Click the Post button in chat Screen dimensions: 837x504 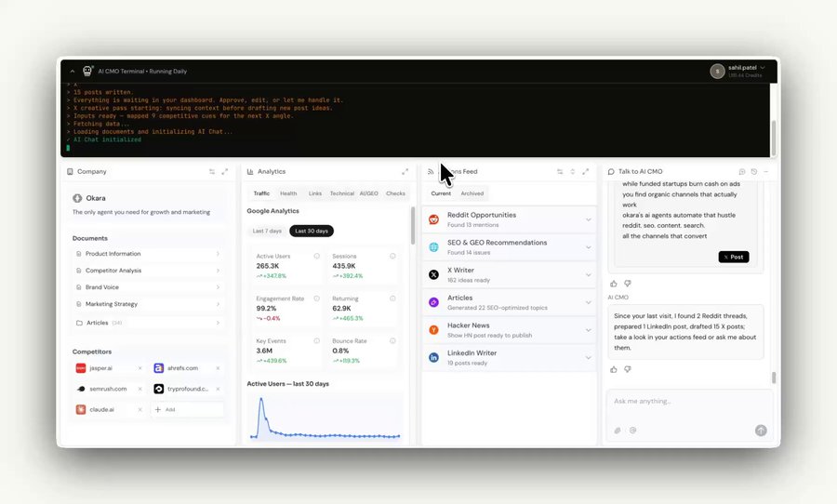pyautogui.click(x=734, y=257)
